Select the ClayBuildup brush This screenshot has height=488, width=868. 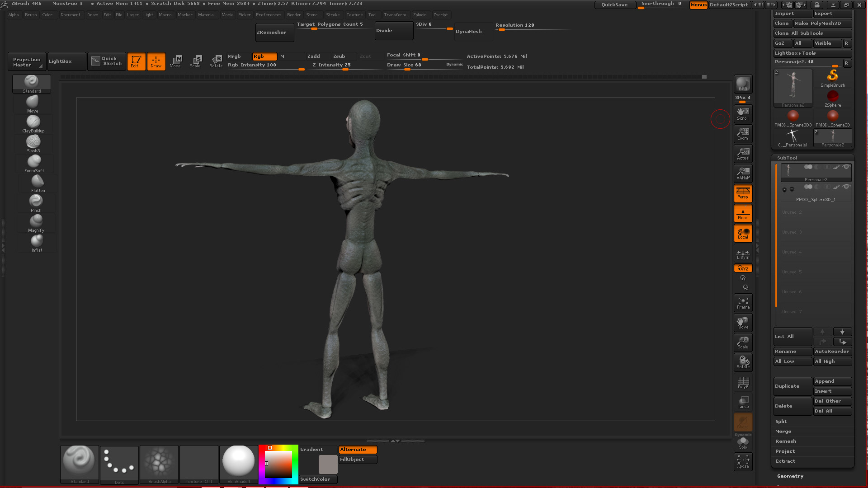(33, 124)
